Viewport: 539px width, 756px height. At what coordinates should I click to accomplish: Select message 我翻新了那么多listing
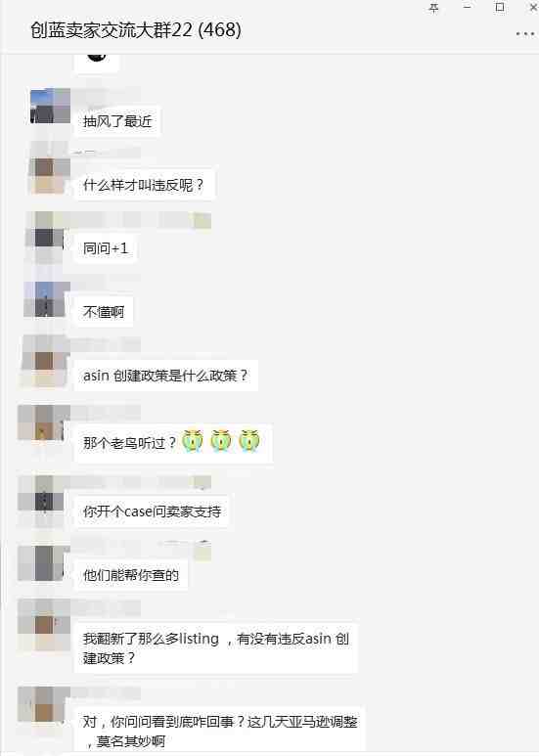216,648
